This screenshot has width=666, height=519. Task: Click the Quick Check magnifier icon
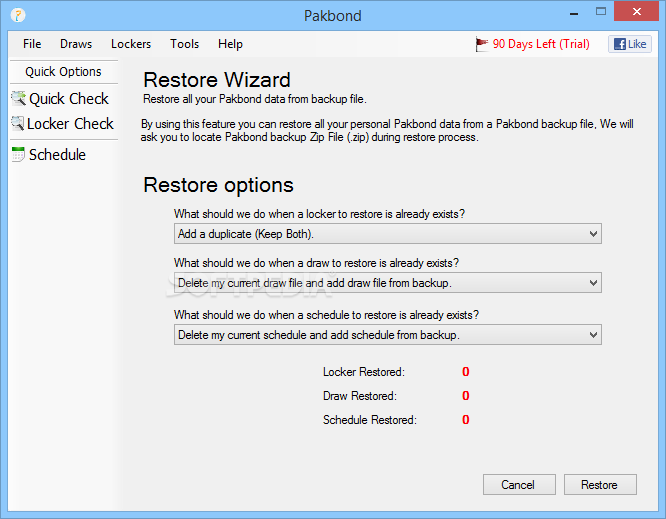coord(18,98)
